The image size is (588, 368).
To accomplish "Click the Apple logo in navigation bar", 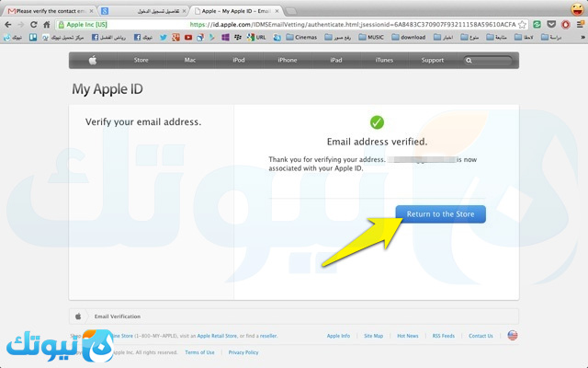I will click(x=93, y=60).
